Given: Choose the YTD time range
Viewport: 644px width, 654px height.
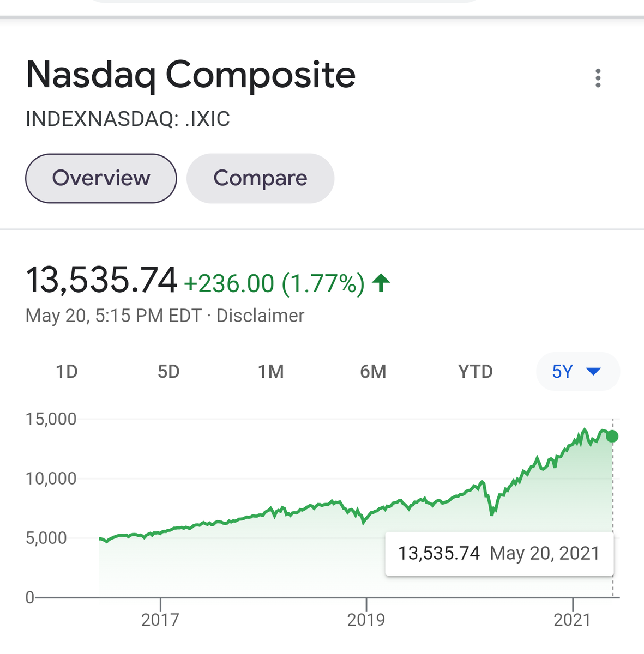Looking at the screenshot, I should point(476,372).
